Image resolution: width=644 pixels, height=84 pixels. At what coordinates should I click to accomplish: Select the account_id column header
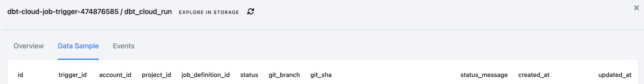click(x=115, y=75)
